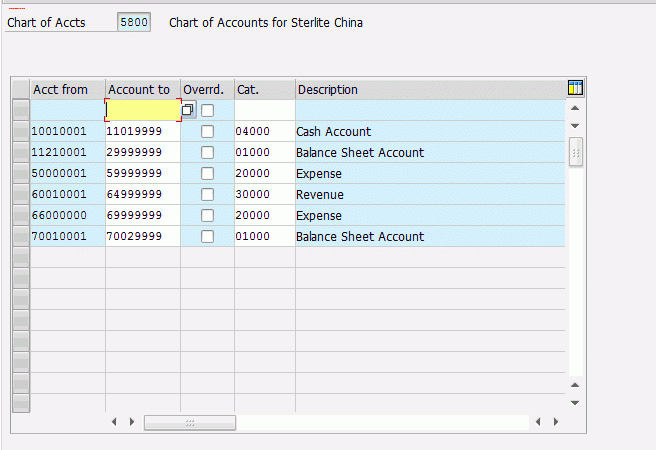This screenshot has width=656, height=450.
Task: Click the Description column header
Action: click(430, 89)
